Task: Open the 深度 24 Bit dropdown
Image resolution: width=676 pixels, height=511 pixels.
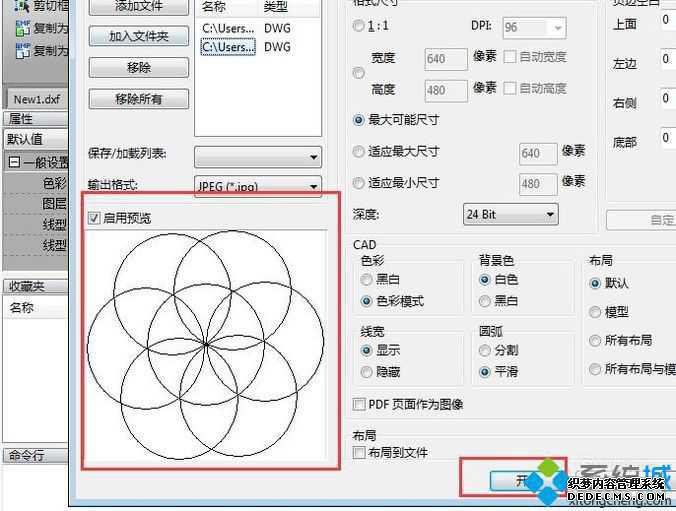Action: coord(510,214)
